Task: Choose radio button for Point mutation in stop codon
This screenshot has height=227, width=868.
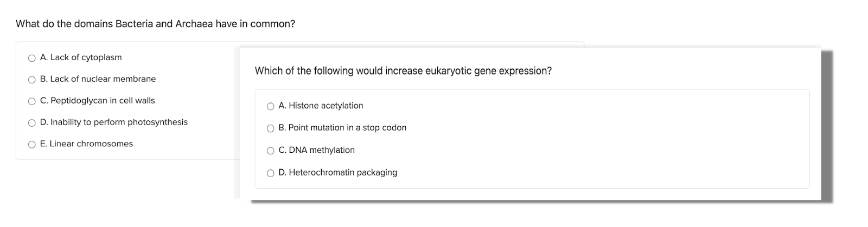Action: point(270,128)
